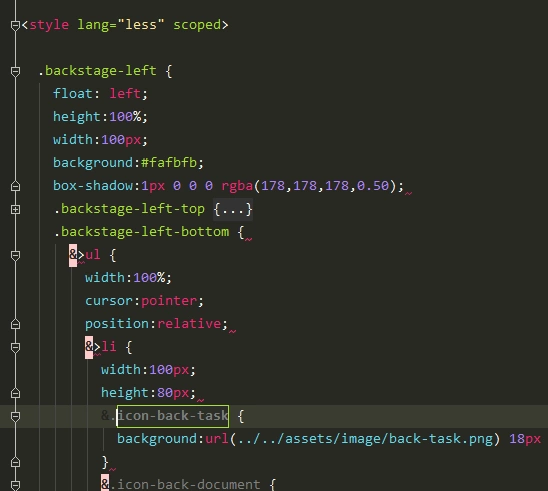
Task: Place cursor in highlighted icon-back-task selector
Action: point(173,416)
